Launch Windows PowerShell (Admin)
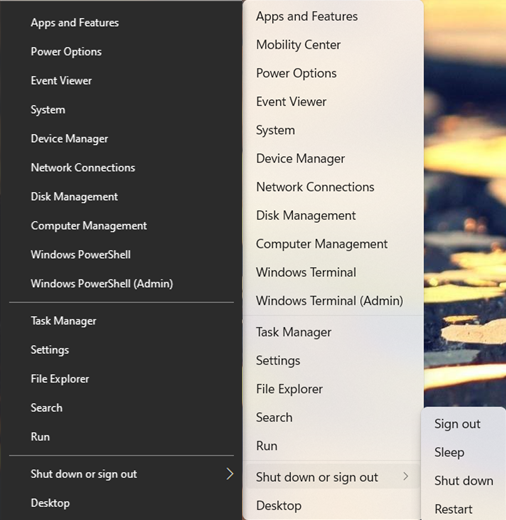 tap(102, 284)
